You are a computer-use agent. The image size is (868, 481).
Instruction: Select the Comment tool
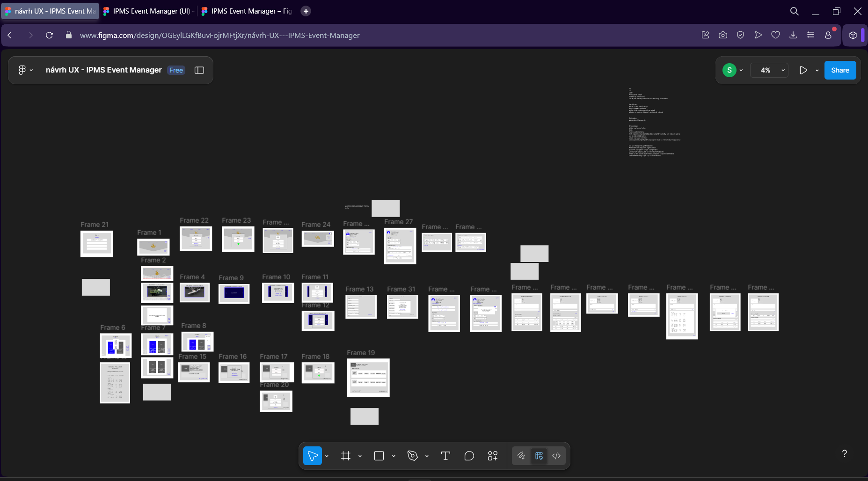[x=469, y=456]
